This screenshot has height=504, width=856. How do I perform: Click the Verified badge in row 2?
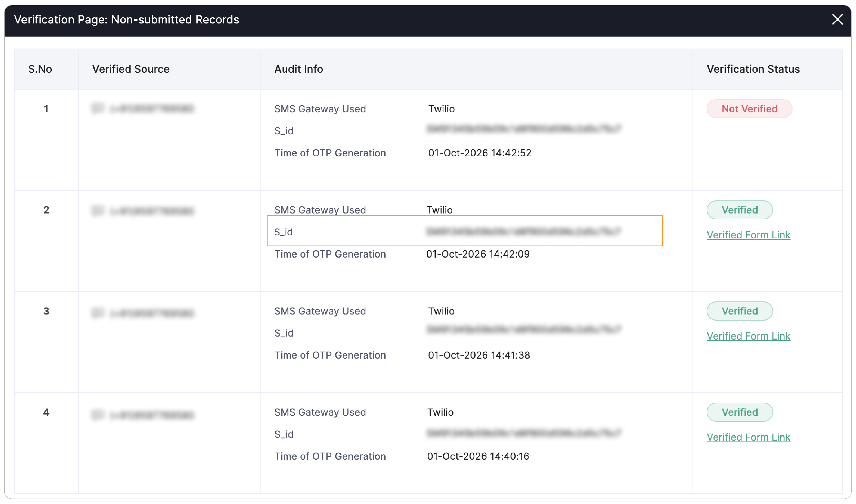tap(739, 210)
